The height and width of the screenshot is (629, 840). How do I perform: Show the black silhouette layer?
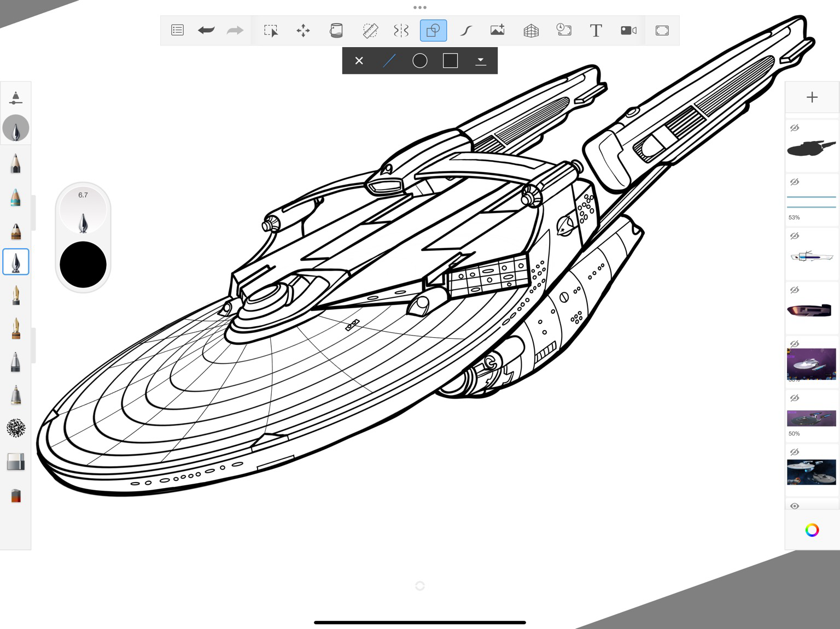[795, 128]
